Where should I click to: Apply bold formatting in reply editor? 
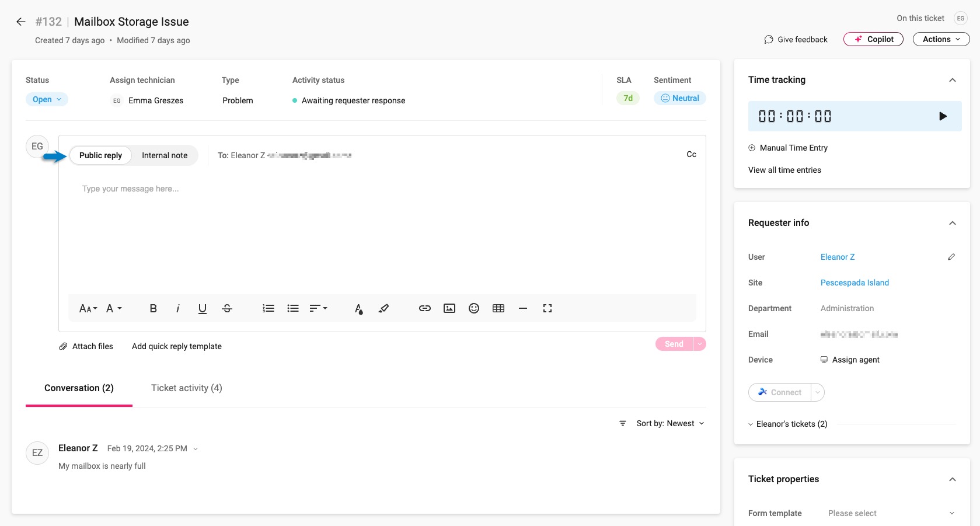tap(153, 308)
